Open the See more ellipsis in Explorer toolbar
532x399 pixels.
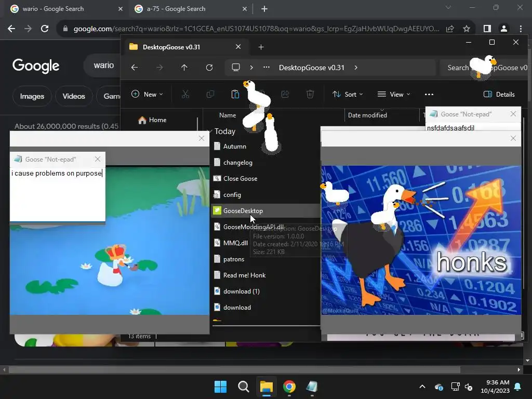[x=429, y=95]
